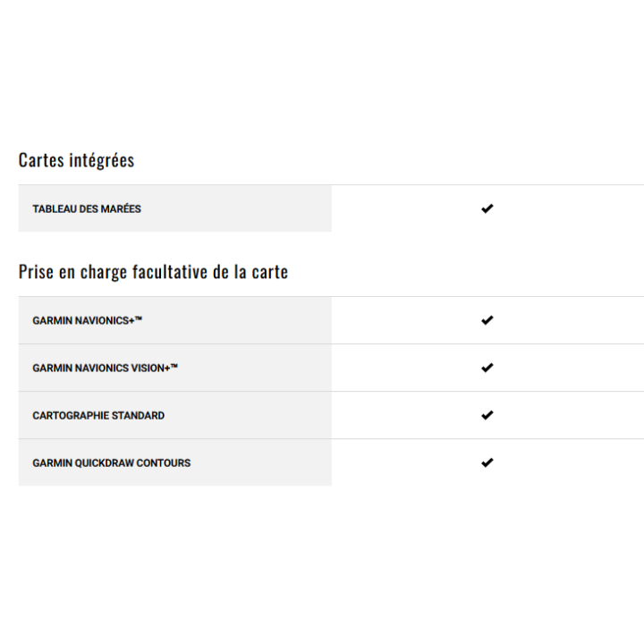Select the GARMIN NAVIONICS+ label text
The height and width of the screenshot is (644, 644).
83,320
